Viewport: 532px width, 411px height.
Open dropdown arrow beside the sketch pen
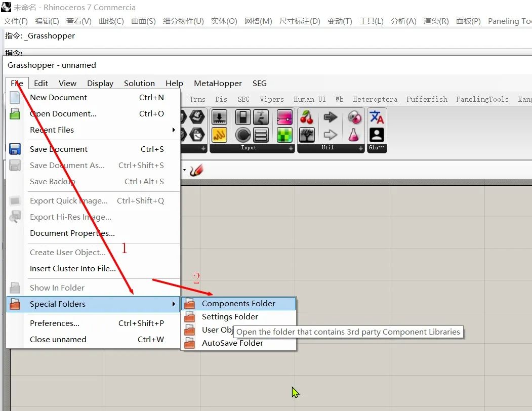click(x=184, y=170)
